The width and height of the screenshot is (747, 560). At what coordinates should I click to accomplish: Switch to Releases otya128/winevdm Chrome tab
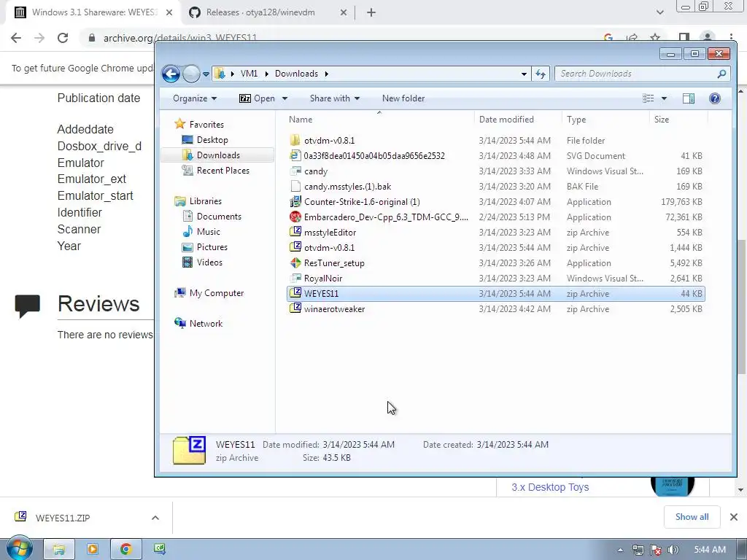click(x=268, y=12)
